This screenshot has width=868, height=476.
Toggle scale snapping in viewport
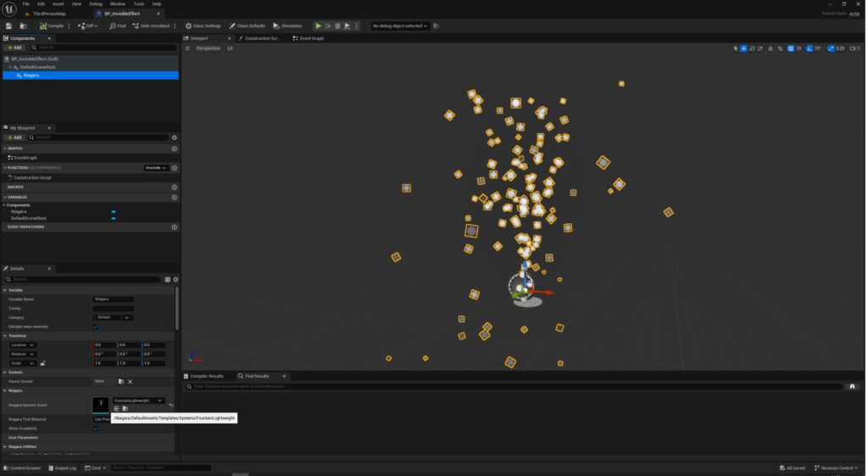click(831, 48)
